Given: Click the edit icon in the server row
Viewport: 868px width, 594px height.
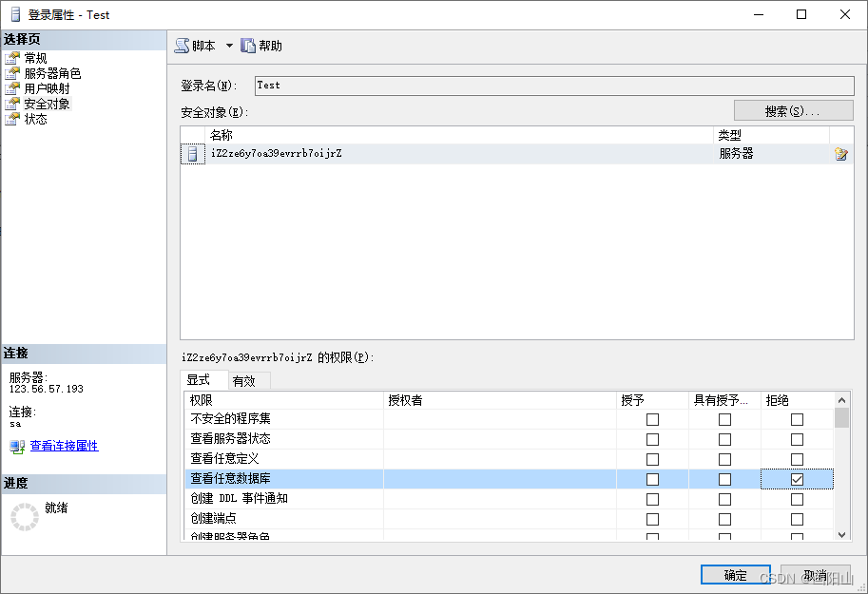Looking at the screenshot, I should click(840, 154).
